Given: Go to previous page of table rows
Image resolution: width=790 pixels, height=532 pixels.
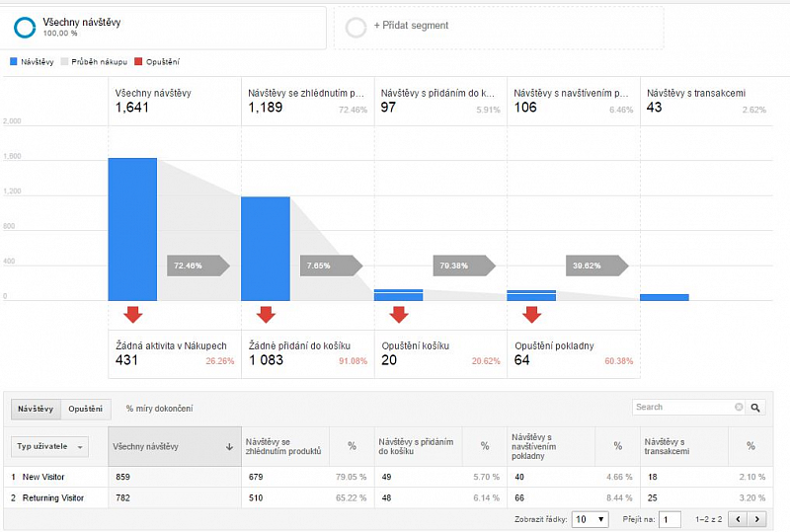Looking at the screenshot, I should pyautogui.click(x=740, y=519).
